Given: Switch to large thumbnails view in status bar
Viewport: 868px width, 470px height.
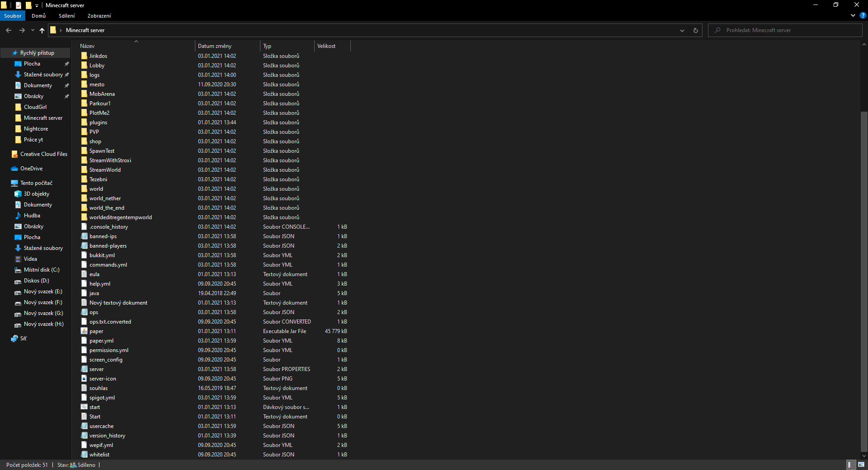Looking at the screenshot, I should 861,465.
